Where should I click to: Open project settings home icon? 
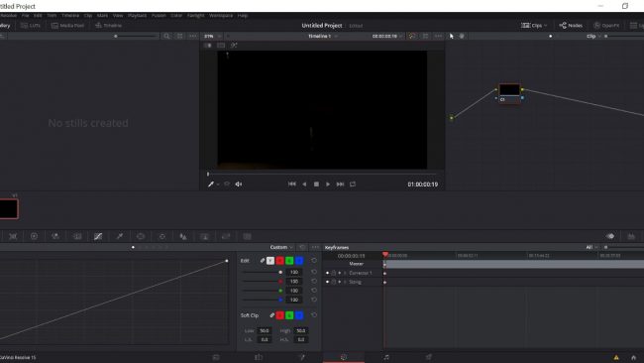point(633,357)
